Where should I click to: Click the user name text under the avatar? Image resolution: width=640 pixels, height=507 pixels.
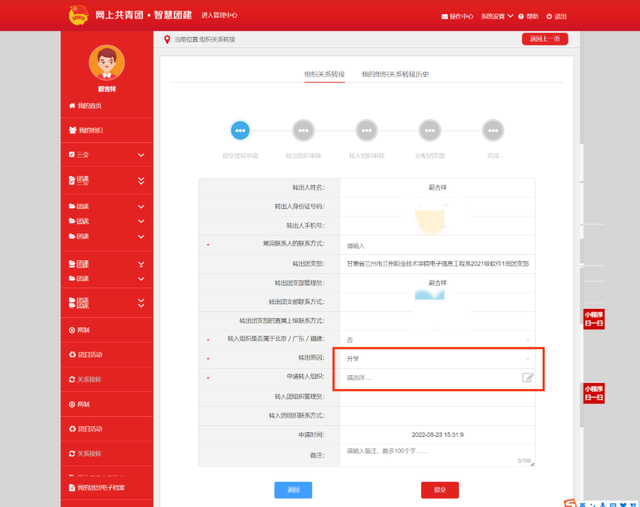[107, 89]
